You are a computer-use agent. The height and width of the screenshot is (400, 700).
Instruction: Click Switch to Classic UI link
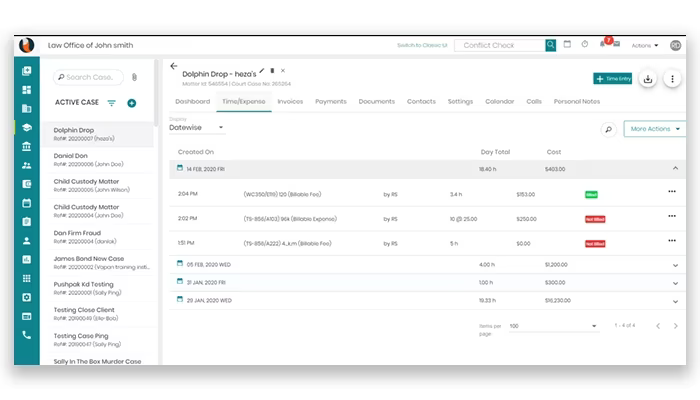tap(422, 46)
